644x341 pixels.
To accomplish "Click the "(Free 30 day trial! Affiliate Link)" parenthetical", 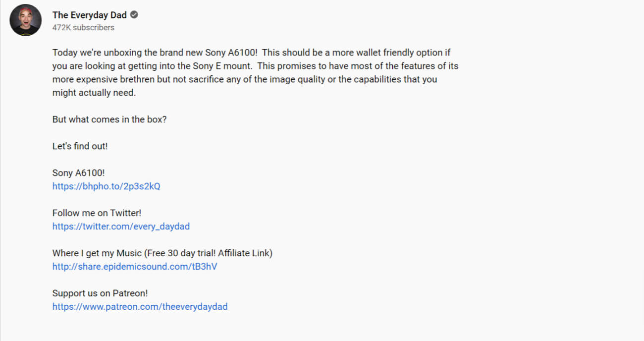I will [209, 253].
